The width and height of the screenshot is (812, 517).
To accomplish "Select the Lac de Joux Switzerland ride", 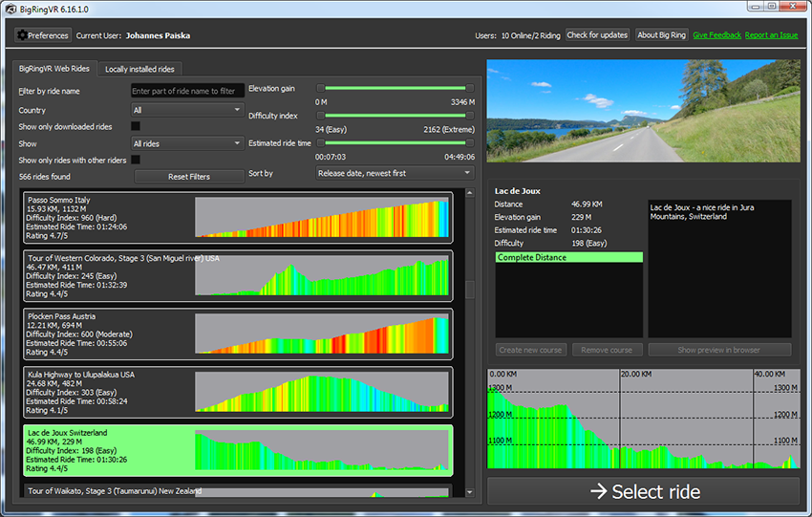I will pos(238,451).
